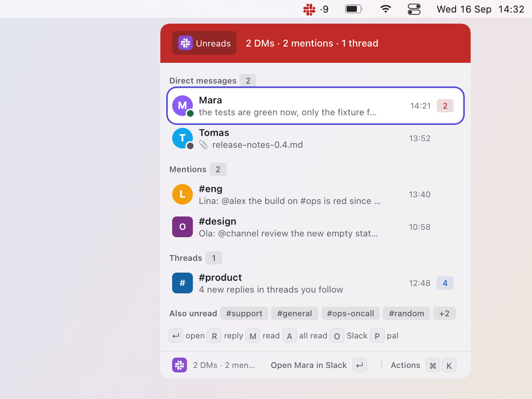Click the blue # icon for #product

coord(183,283)
